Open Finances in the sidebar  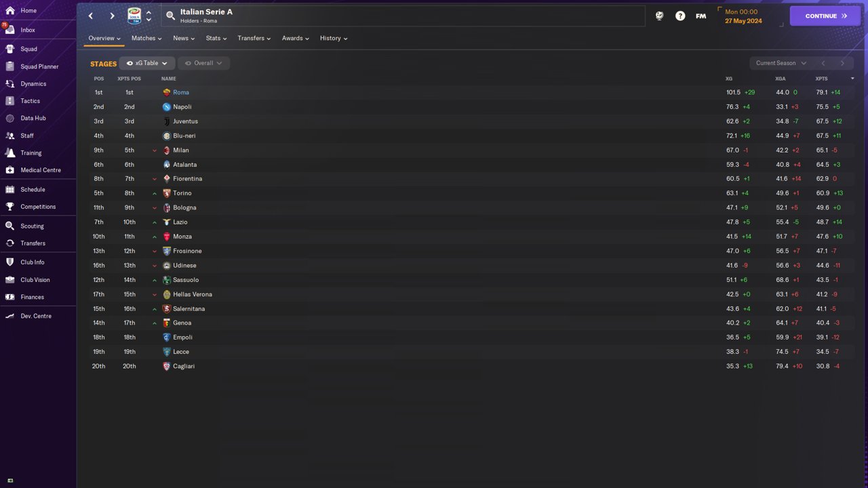point(32,297)
